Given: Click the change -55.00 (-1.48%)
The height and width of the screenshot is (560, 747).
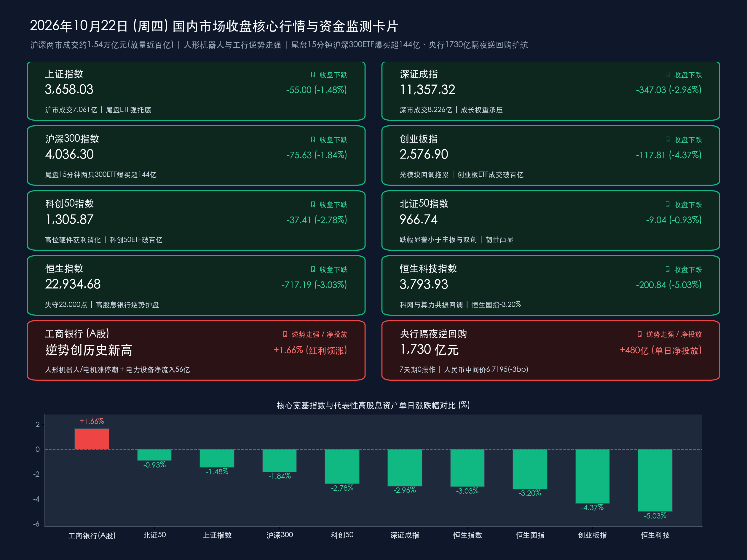Looking at the screenshot, I should [x=316, y=90].
